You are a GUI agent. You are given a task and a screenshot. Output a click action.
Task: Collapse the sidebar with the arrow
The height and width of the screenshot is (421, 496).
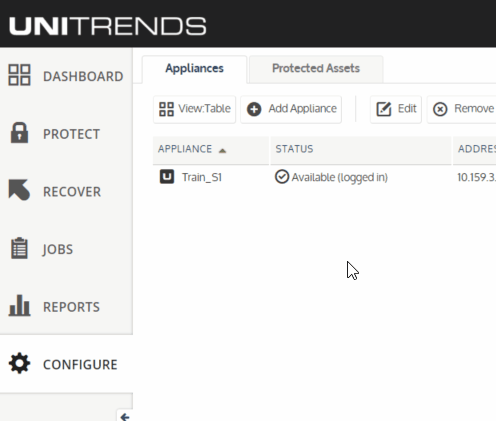click(125, 417)
